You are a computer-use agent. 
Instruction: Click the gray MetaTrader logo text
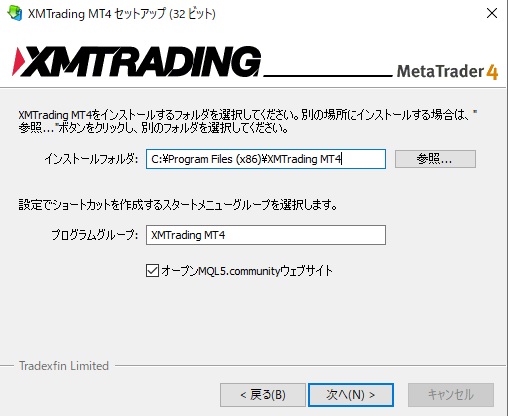(440, 71)
